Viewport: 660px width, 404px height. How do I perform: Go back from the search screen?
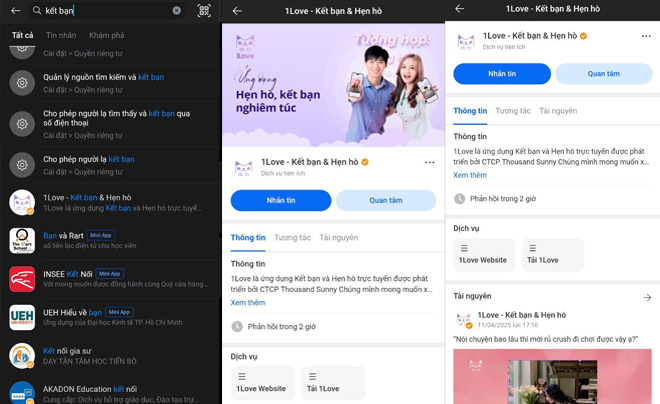pos(15,11)
